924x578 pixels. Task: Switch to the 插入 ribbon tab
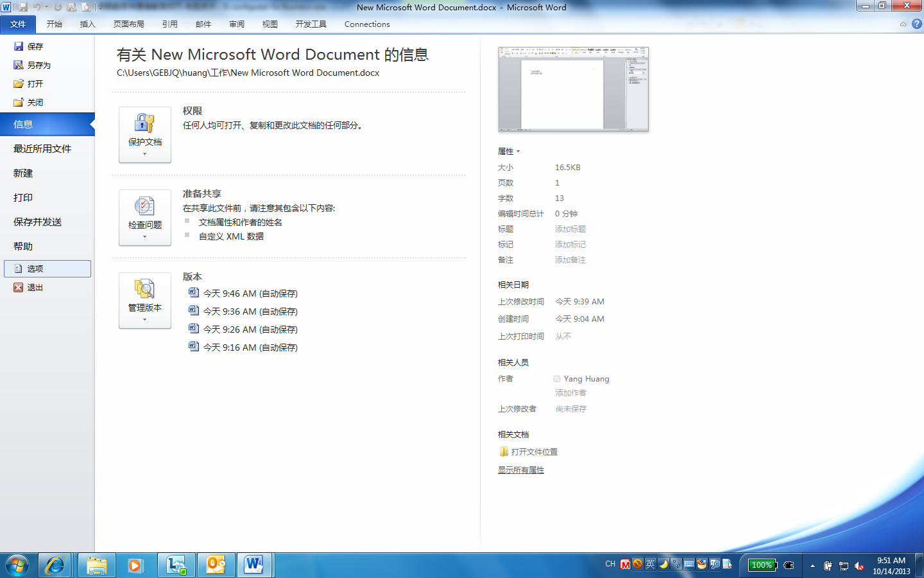(87, 24)
